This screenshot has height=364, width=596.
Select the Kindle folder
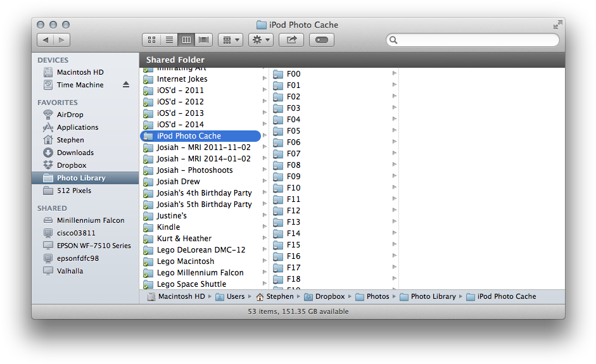click(x=200, y=227)
